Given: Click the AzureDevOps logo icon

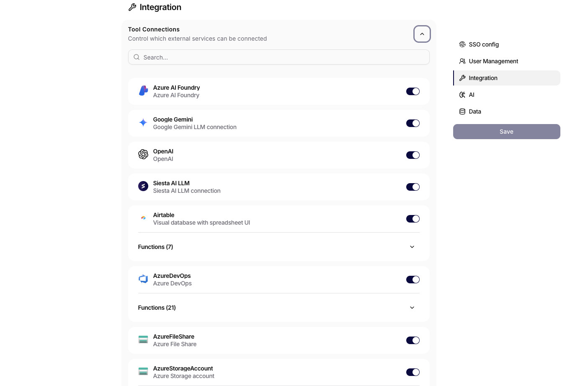Looking at the screenshot, I should click(x=143, y=279).
